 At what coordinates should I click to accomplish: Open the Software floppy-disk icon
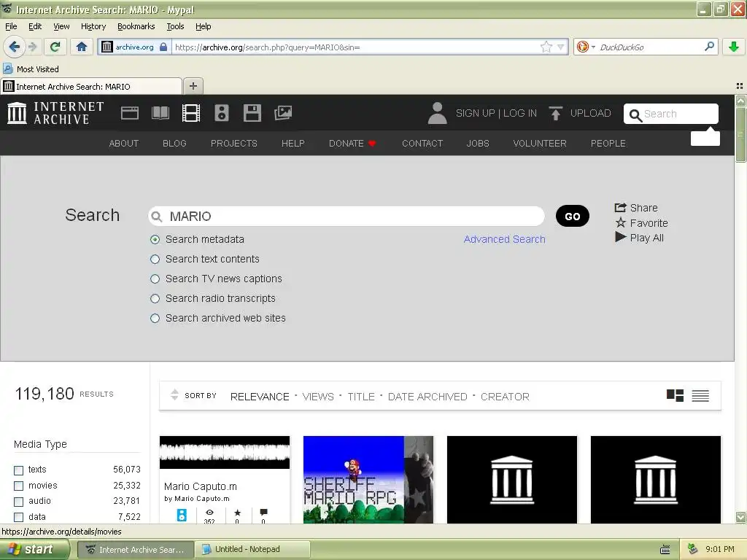(252, 113)
